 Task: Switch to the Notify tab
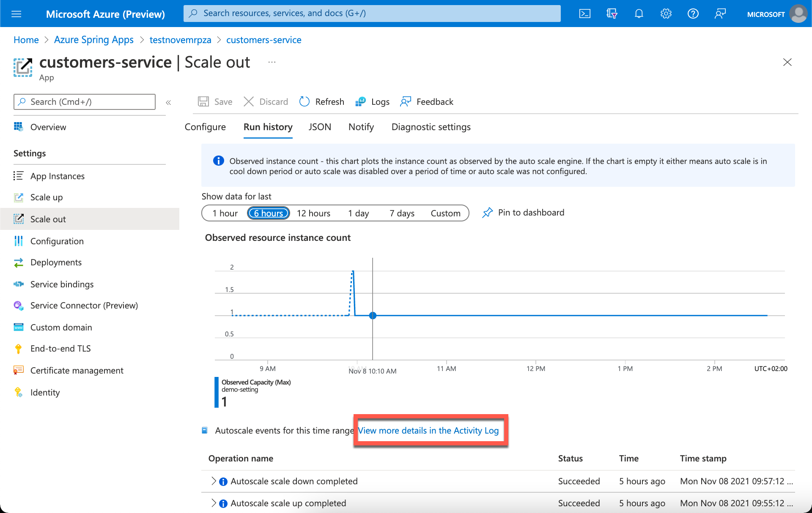pos(361,127)
